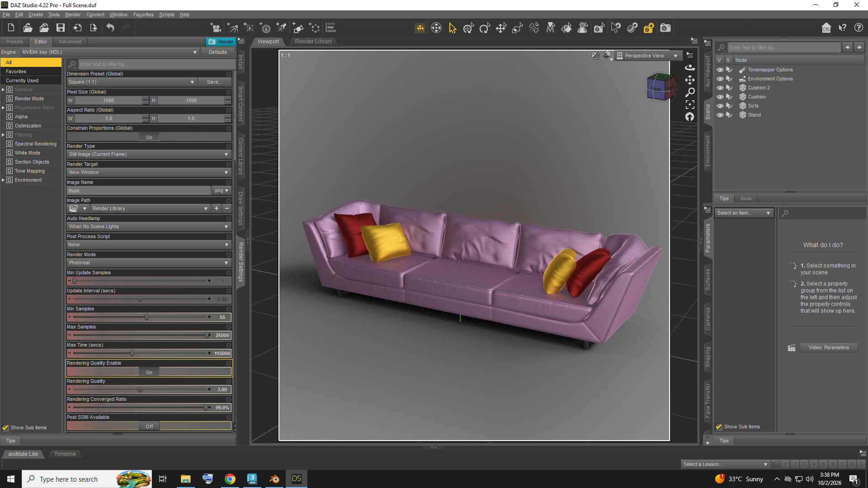Create a new camera with toolbar icon
868x488 pixels.
[216, 28]
